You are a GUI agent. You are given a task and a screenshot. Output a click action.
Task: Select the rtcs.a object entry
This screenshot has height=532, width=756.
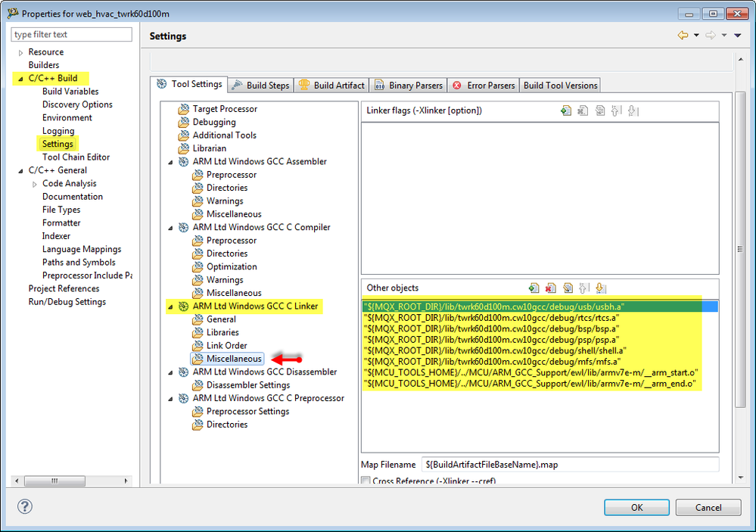(540, 318)
